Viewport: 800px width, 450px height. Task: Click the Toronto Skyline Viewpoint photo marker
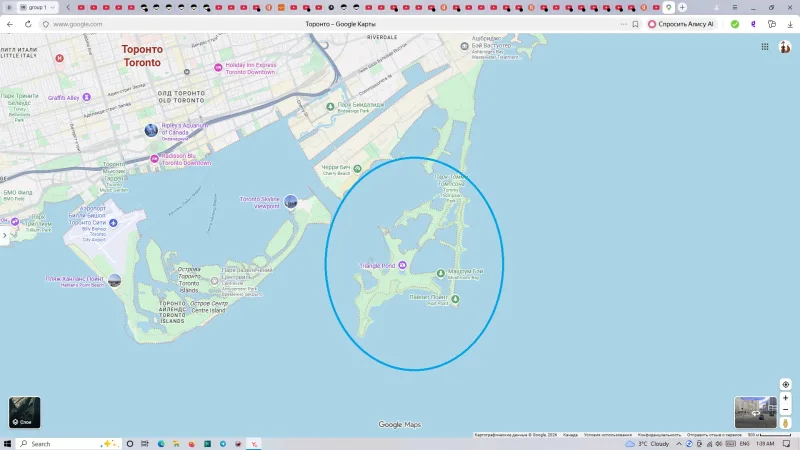pos(291,202)
